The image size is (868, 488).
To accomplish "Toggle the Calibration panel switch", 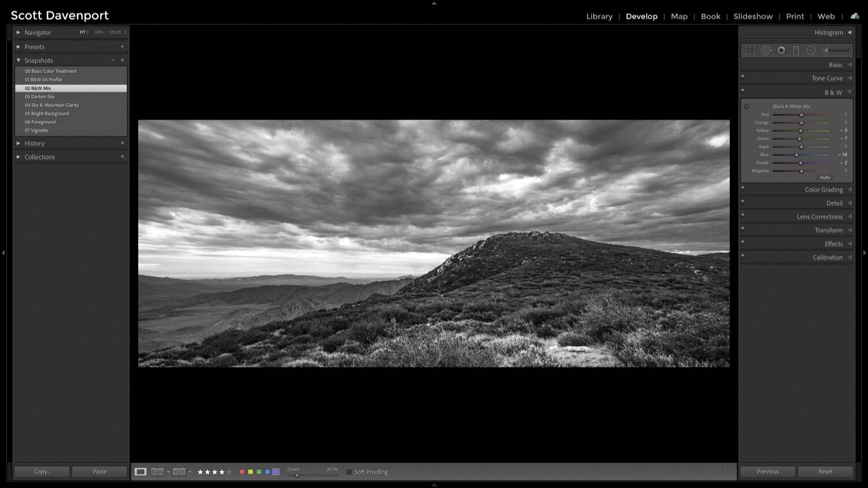I will (x=743, y=255).
